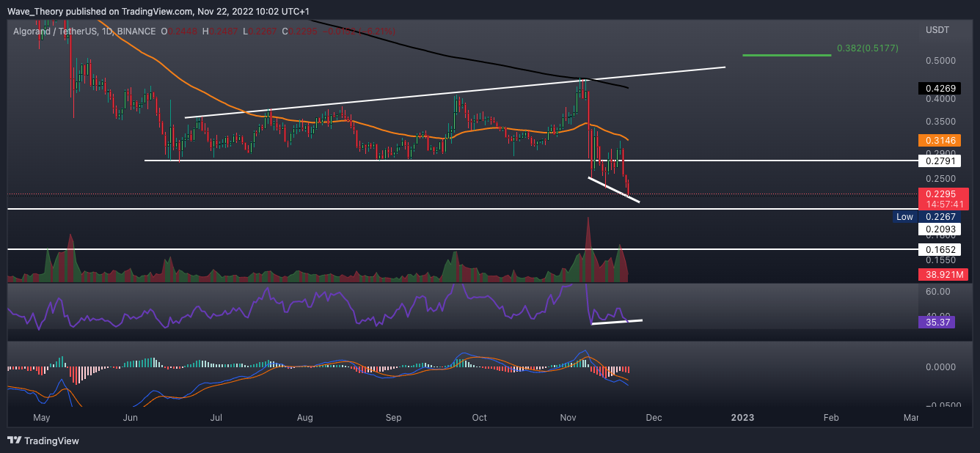
Task: Click the TradingView logo in bottom-left corner
Action: 43,441
